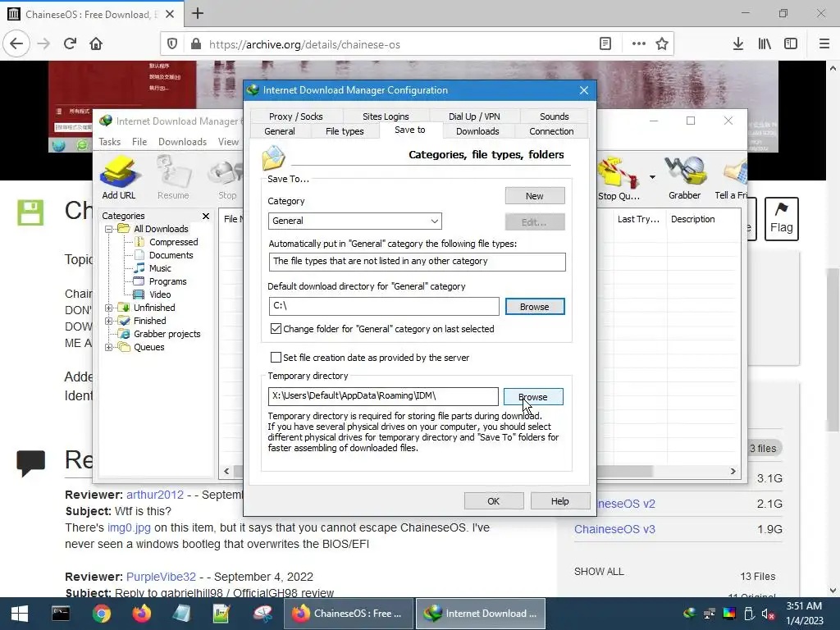The width and height of the screenshot is (840, 630).
Task: Click the Add URL toolbar icon in IDM
Action: [x=119, y=178]
